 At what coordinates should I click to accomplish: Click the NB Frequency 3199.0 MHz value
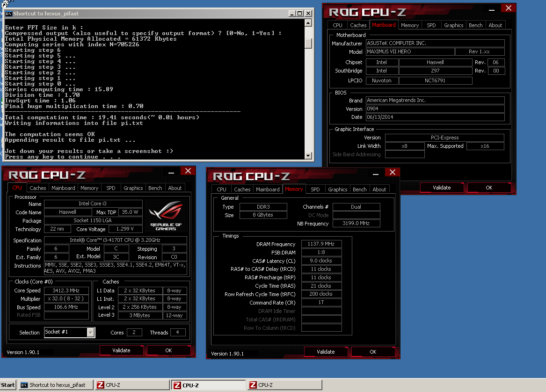356,224
